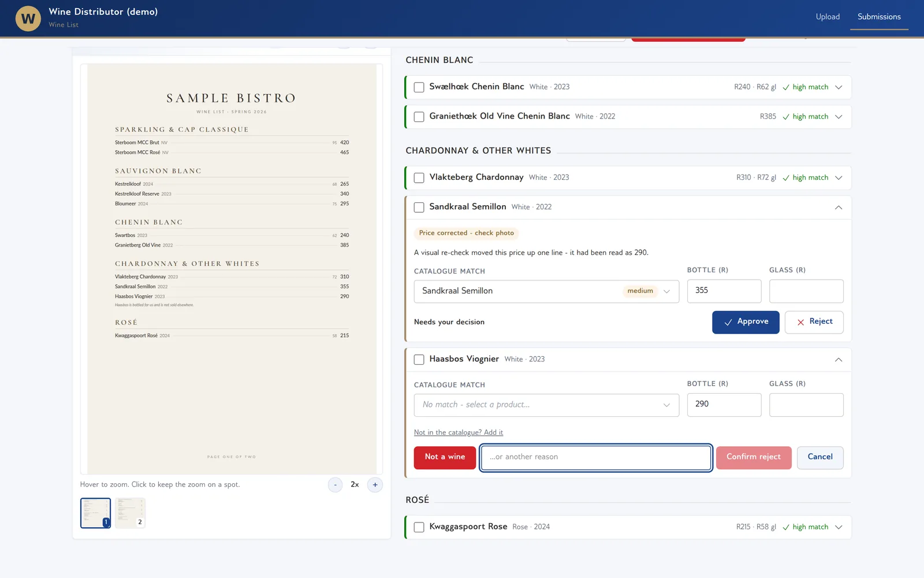Click the Not a wine button
This screenshot has width=924, height=578.
tap(445, 457)
